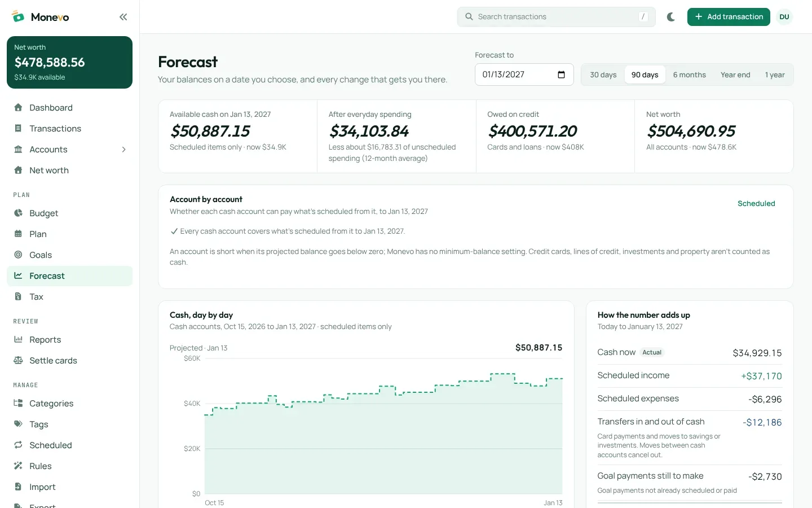The image size is (812, 508).
Task: Select the 90 days forecast range
Action: [645, 75]
